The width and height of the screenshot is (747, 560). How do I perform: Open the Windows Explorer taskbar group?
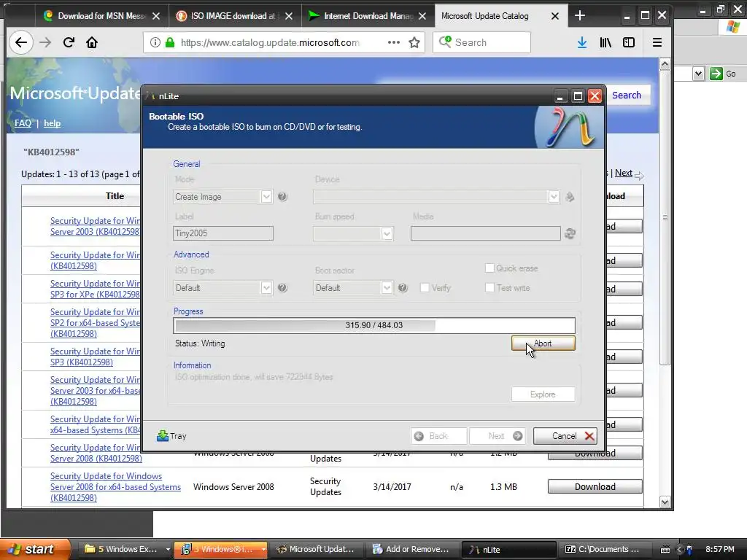tap(126, 549)
